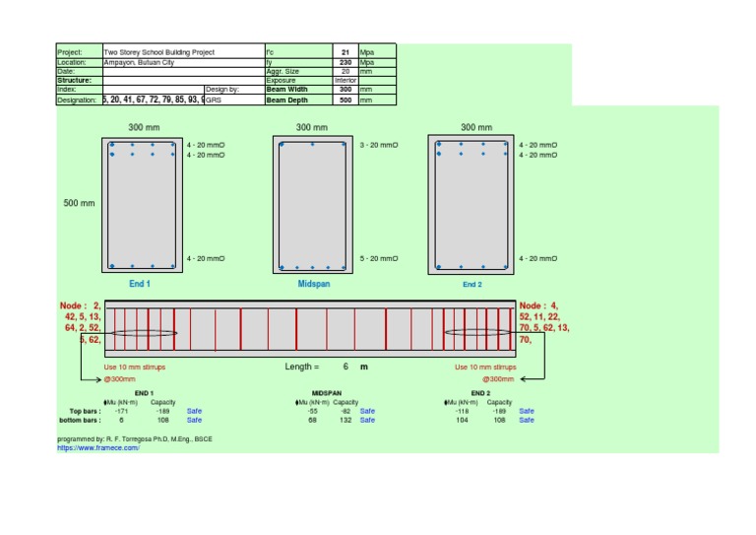Click left Use 10 mm stirrups note
The image size is (756, 535).
135,368
